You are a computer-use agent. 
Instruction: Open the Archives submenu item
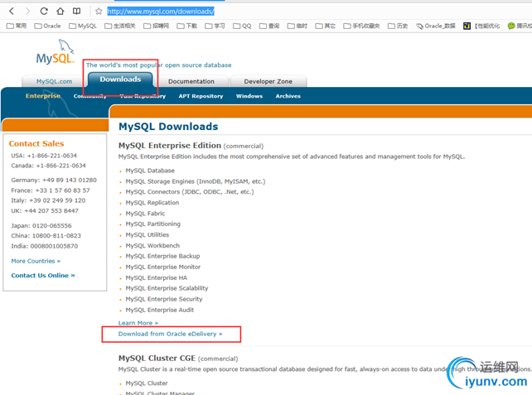coord(288,96)
